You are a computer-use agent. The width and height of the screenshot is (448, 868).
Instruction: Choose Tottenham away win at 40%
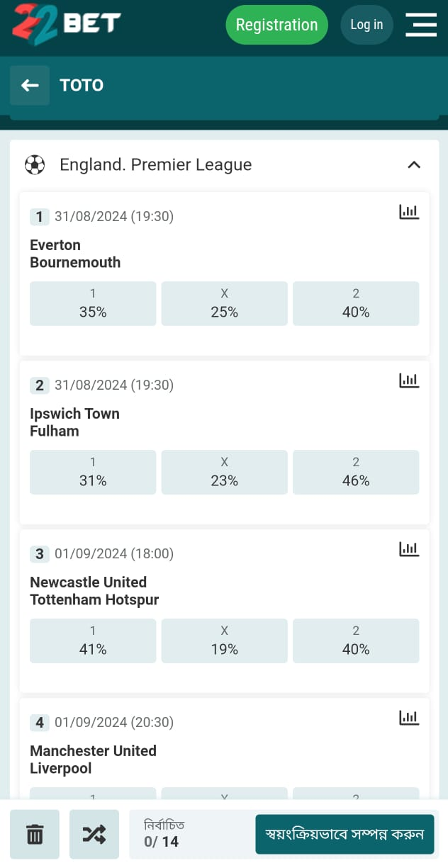[356, 641]
